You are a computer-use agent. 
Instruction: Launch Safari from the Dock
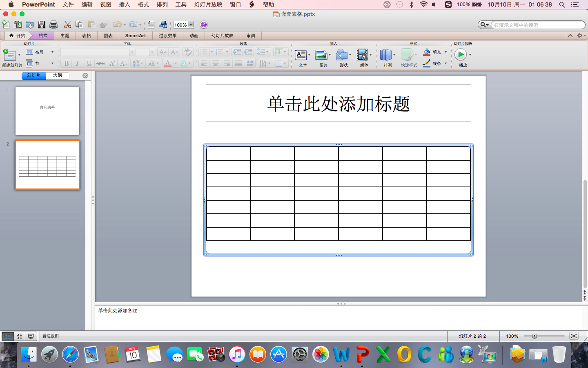click(70, 354)
